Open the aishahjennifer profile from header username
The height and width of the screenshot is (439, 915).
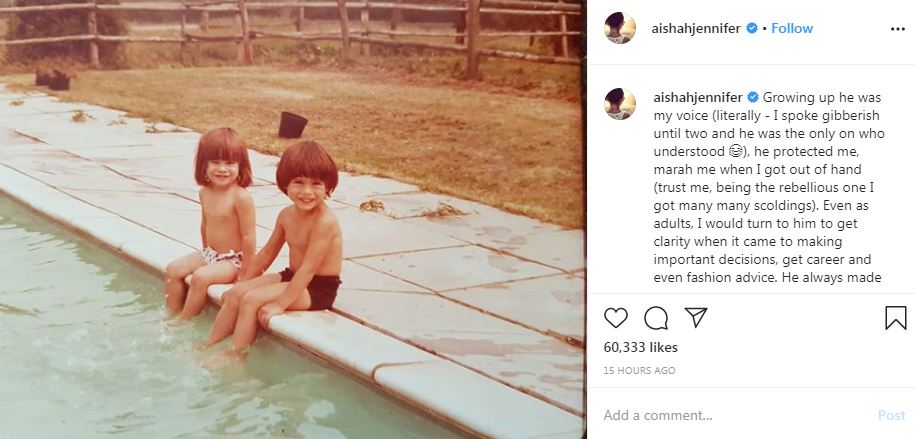pyautogui.click(x=696, y=28)
